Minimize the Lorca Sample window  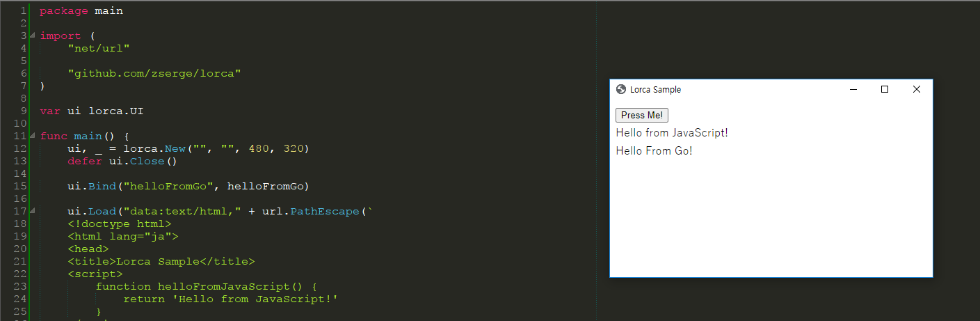pyautogui.click(x=853, y=89)
